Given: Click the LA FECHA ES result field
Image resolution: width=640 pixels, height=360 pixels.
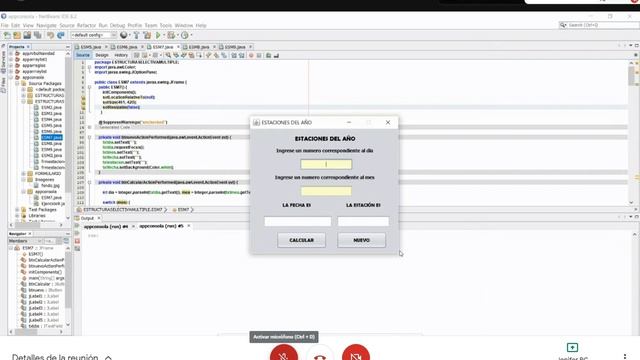Looking at the screenshot, I should (298, 221).
